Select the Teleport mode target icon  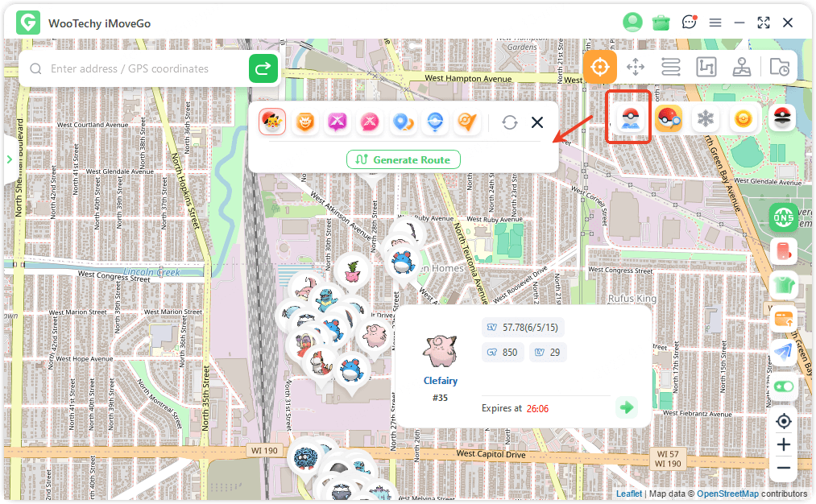point(599,67)
